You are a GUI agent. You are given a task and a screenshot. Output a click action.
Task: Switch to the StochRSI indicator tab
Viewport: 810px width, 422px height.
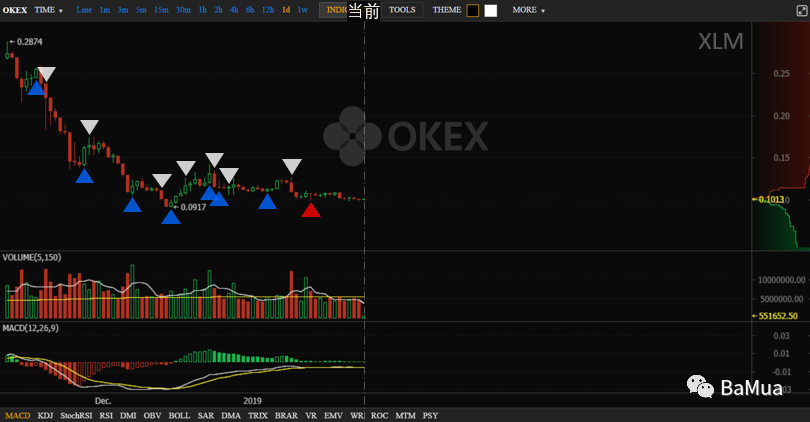point(76,415)
